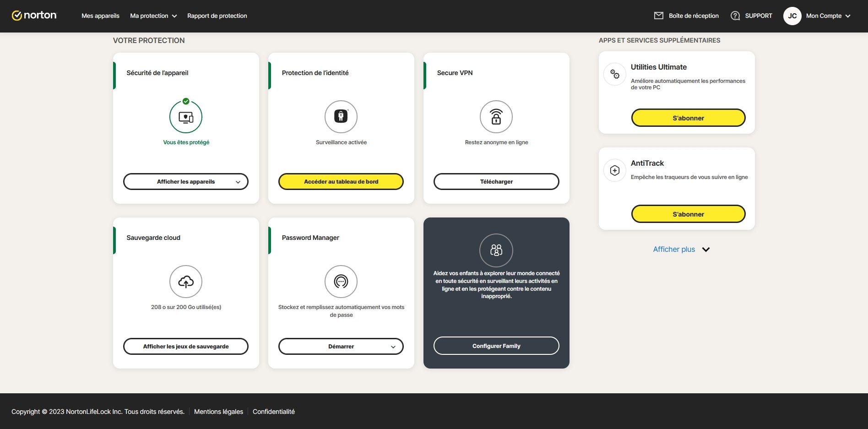Click the Afficher plus chevron arrow

tap(706, 250)
